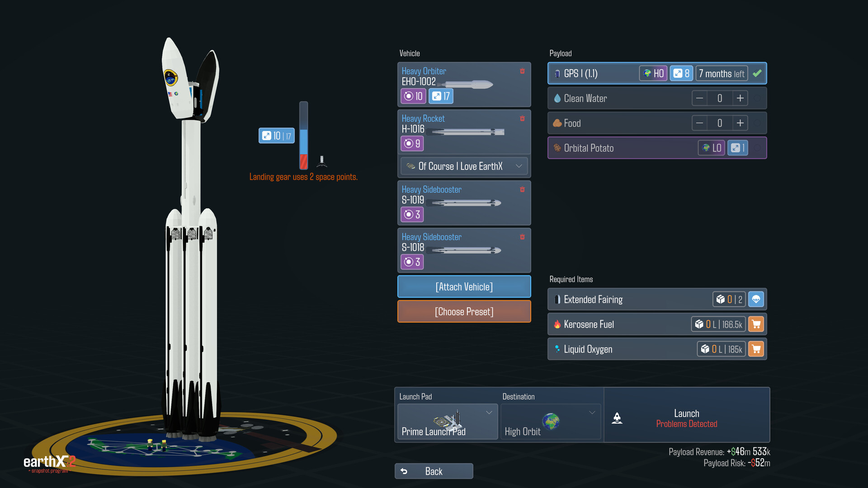Click the Extended Fairing blue parachute icon
868x488 pixels.
pos(756,299)
